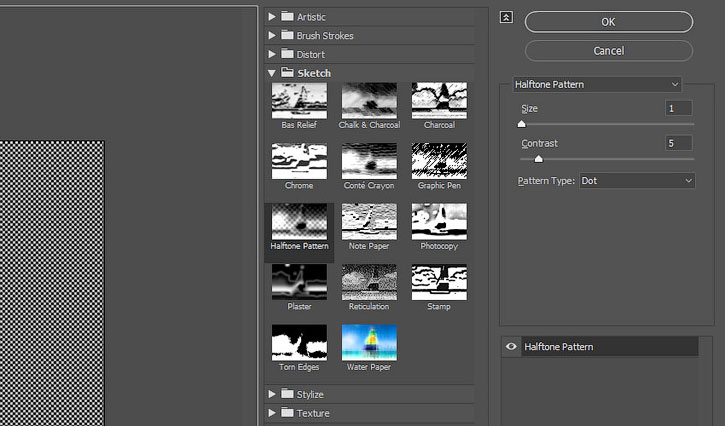Select the Photocopy filter thumbnail
The height and width of the screenshot is (426, 725).
(x=439, y=222)
